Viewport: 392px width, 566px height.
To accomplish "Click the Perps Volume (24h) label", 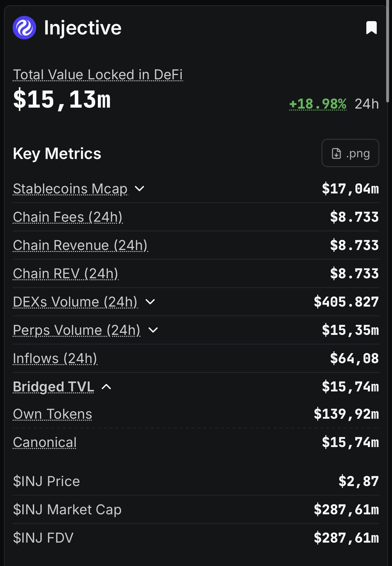I will point(77,330).
